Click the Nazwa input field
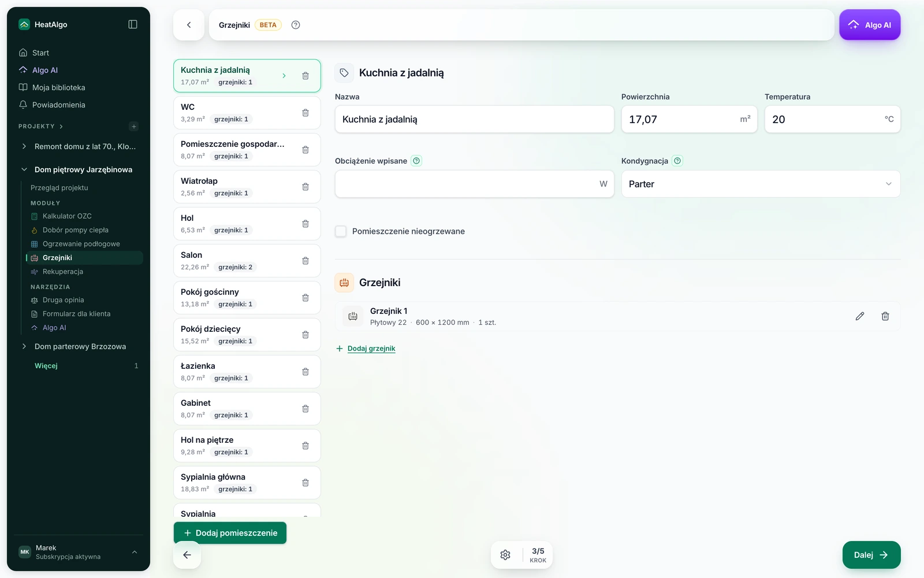This screenshot has height=578, width=924. 474,119
